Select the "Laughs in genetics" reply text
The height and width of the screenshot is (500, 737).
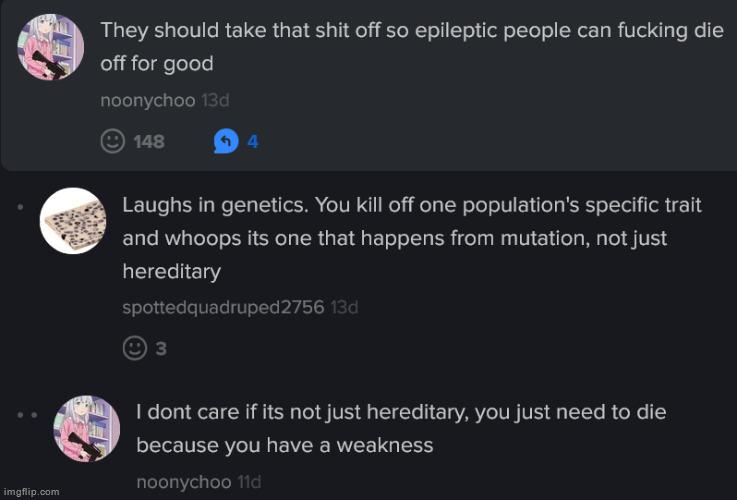pyautogui.click(x=411, y=238)
